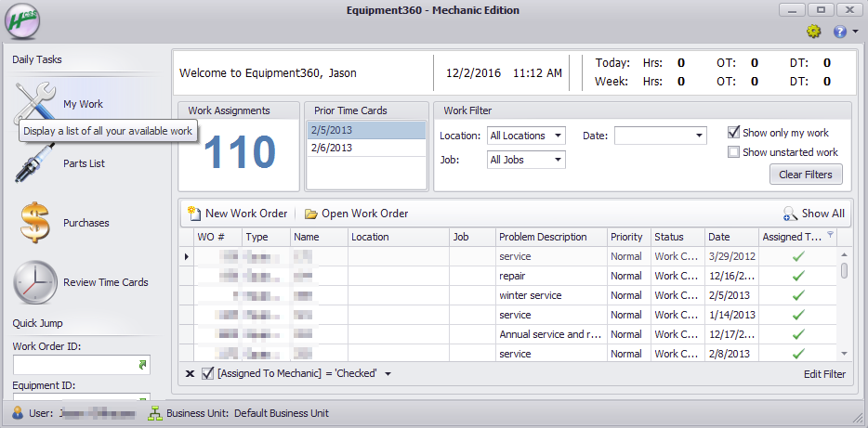Click the blue help question mark icon
This screenshot has height=428, width=868.
840,32
